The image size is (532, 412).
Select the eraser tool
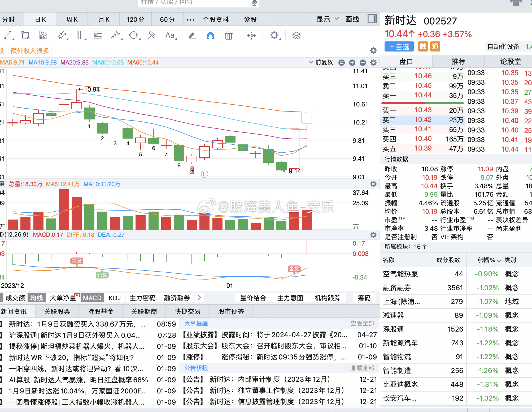click(x=192, y=35)
